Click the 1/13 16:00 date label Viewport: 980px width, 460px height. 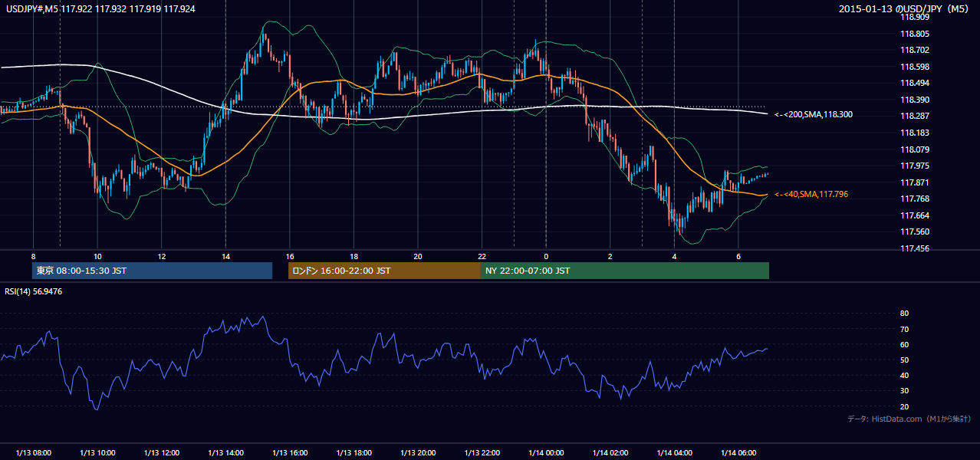coord(289,452)
